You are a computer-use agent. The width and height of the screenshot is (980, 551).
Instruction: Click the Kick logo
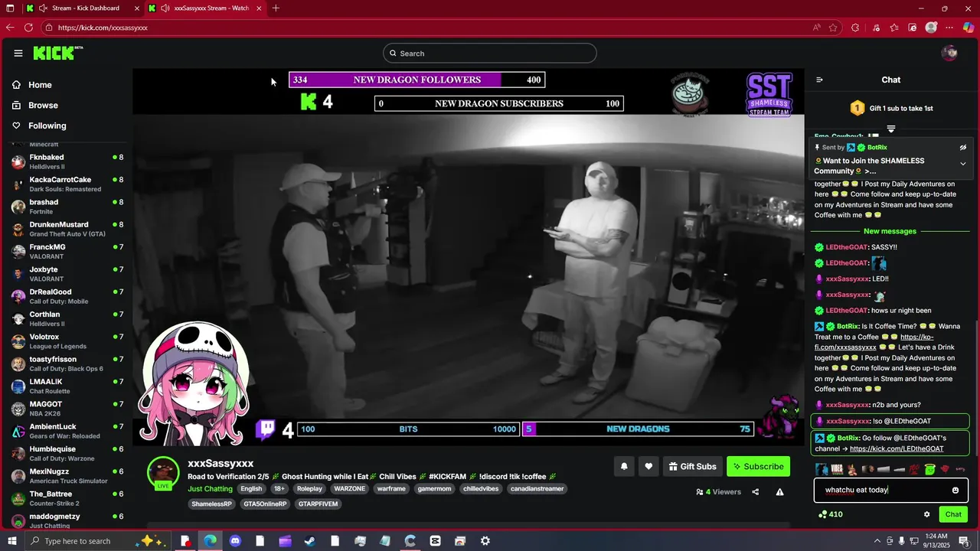(58, 53)
